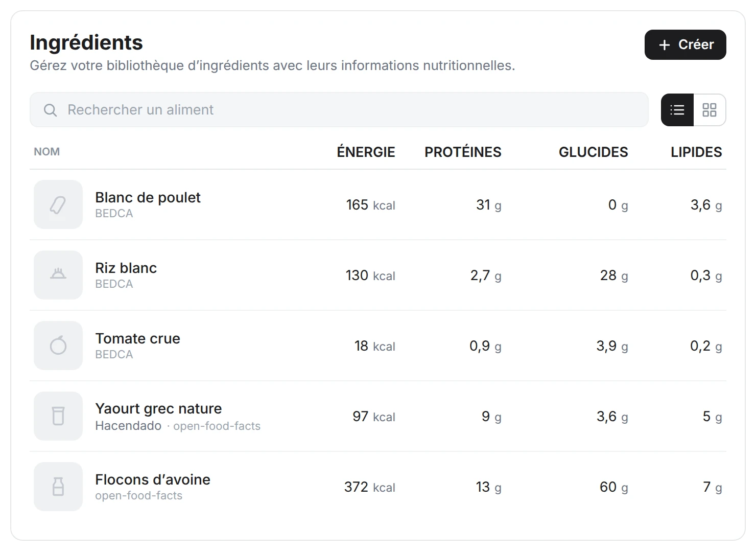Select the Yaourt grec nature row
This screenshot has height=551, width=756.
(378, 416)
